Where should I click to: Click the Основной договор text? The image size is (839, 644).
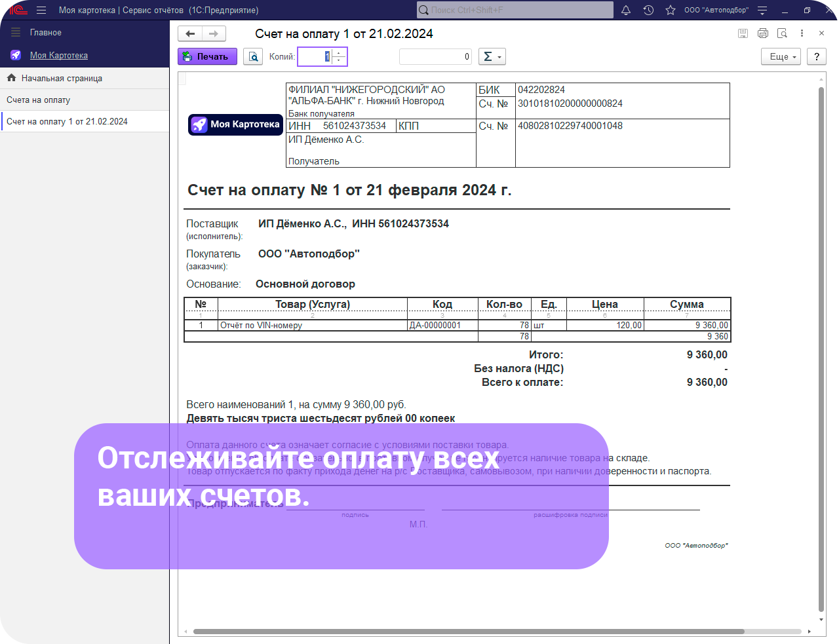(x=305, y=284)
